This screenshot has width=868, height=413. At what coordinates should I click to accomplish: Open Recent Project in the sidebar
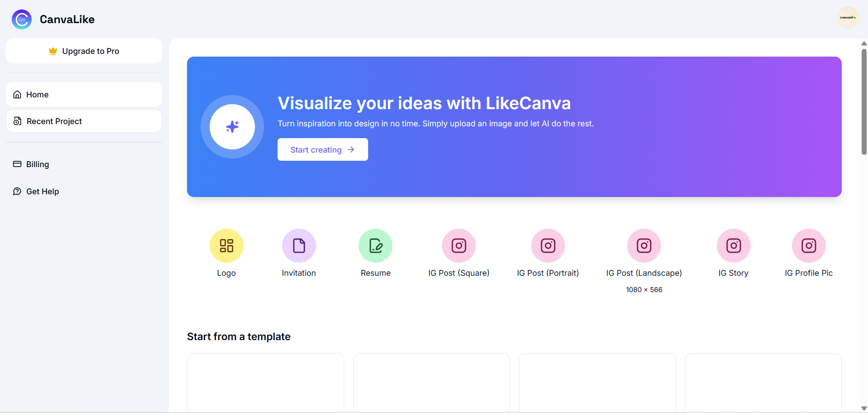(84, 121)
